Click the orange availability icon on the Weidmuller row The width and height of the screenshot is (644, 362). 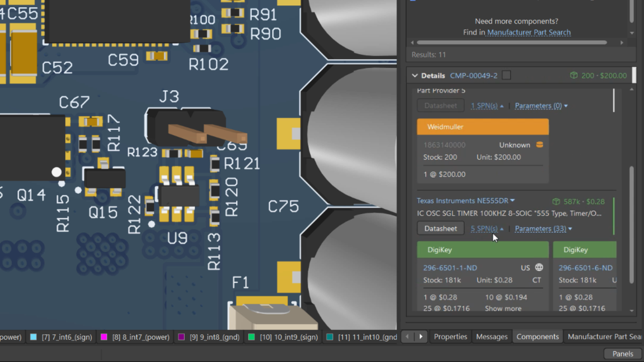coord(539,145)
